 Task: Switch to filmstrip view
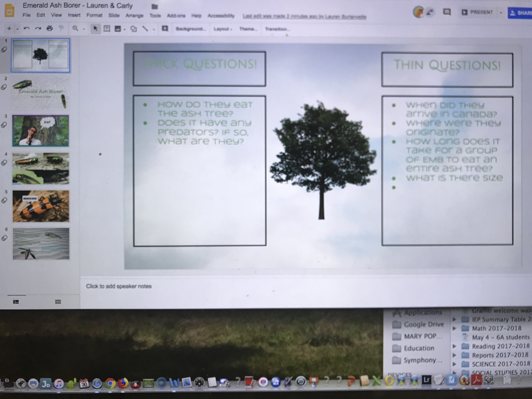coord(16,302)
